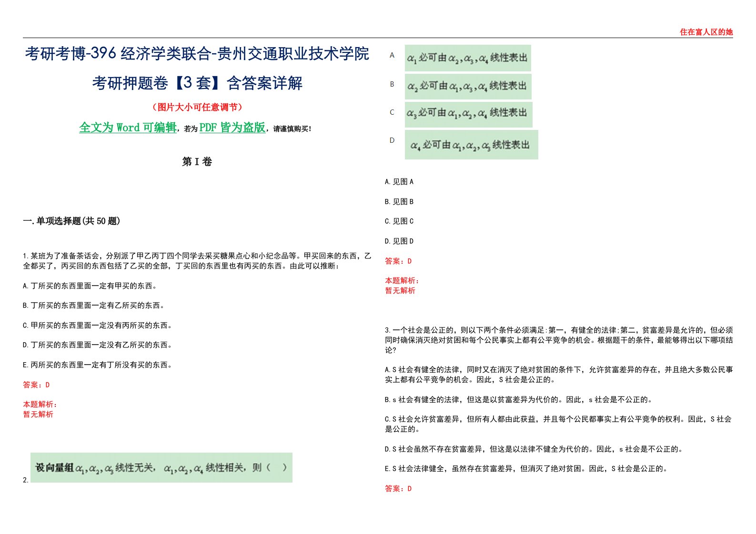This screenshot has height=534, width=756.
Task: Select question 1 option D 丁所买的东西里面一定没有乙所买的东西
Action: [98, 345]
